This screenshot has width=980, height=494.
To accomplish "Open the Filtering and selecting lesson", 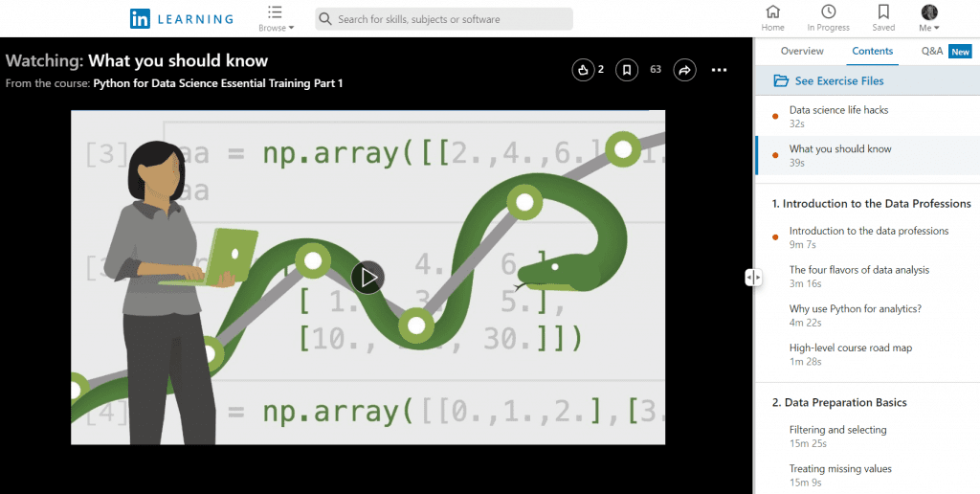I will click(x=837, y=431).
